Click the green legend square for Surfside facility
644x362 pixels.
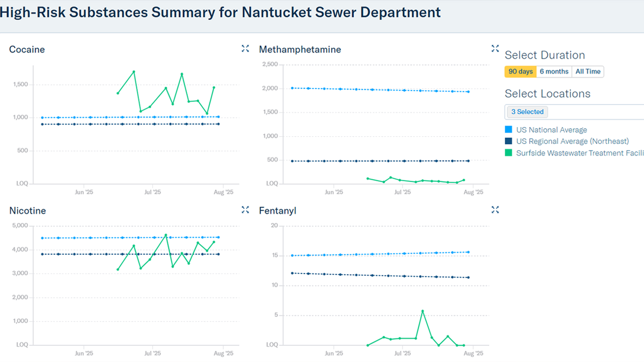pyautogui.click(x=508, y=153)
